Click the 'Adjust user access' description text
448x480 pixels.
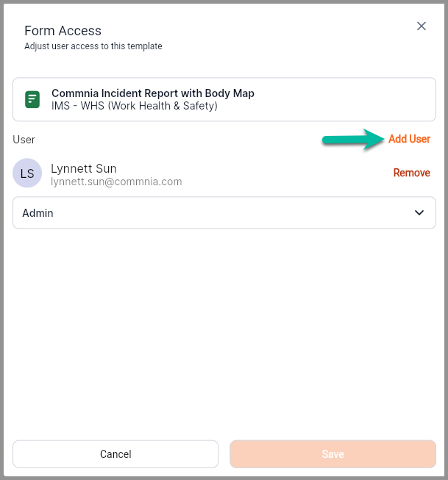pyautogui.click(x=93, y=46)
